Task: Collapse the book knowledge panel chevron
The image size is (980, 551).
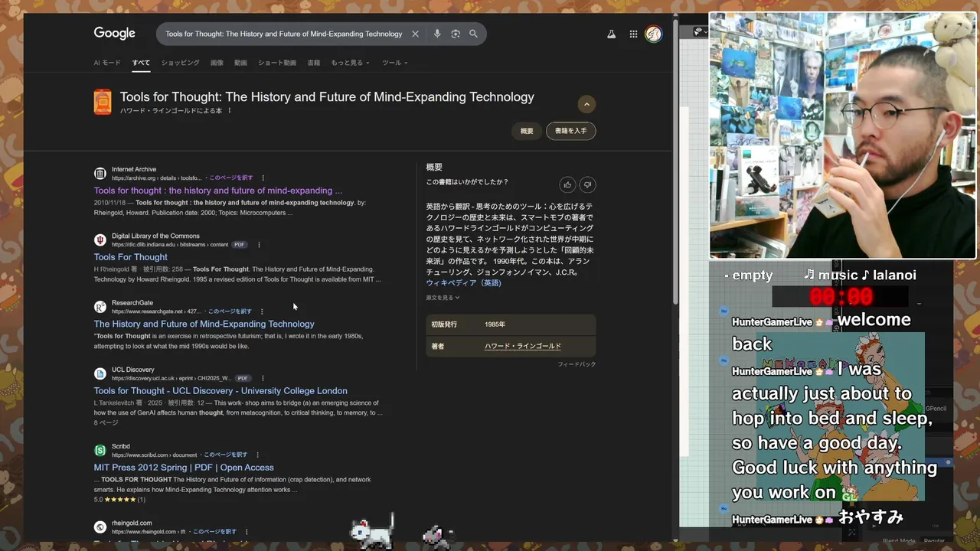Action: tap(586, 104)
